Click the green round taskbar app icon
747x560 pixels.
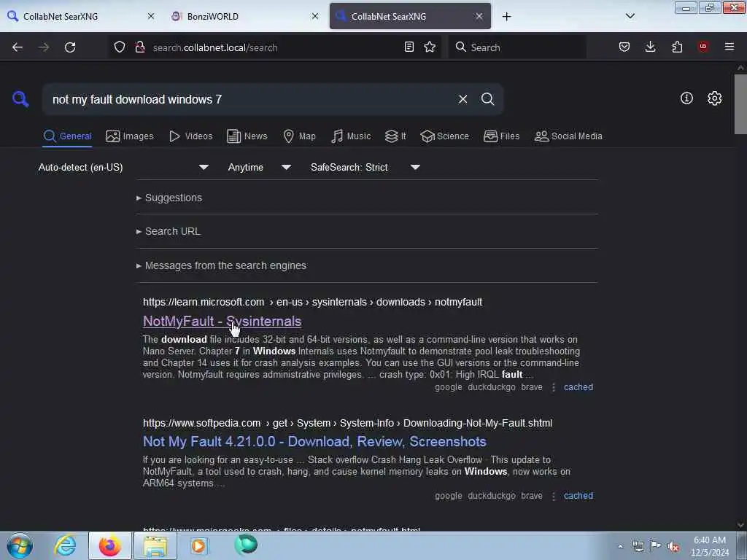(246, 545)
